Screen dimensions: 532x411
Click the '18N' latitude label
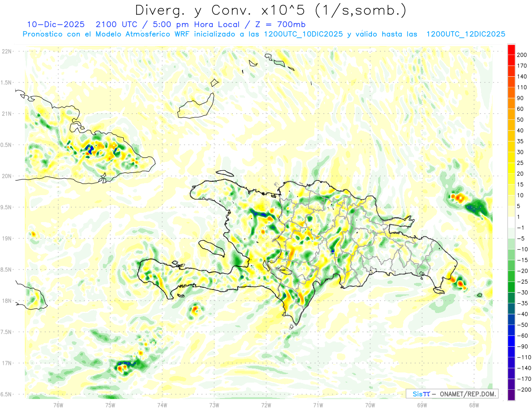[x=7, y=301]
